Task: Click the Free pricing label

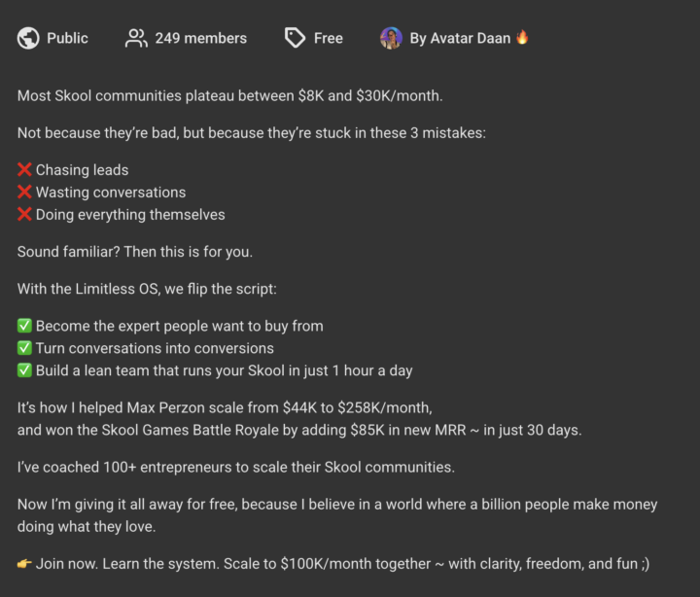Action: click(x=329, y=38)
